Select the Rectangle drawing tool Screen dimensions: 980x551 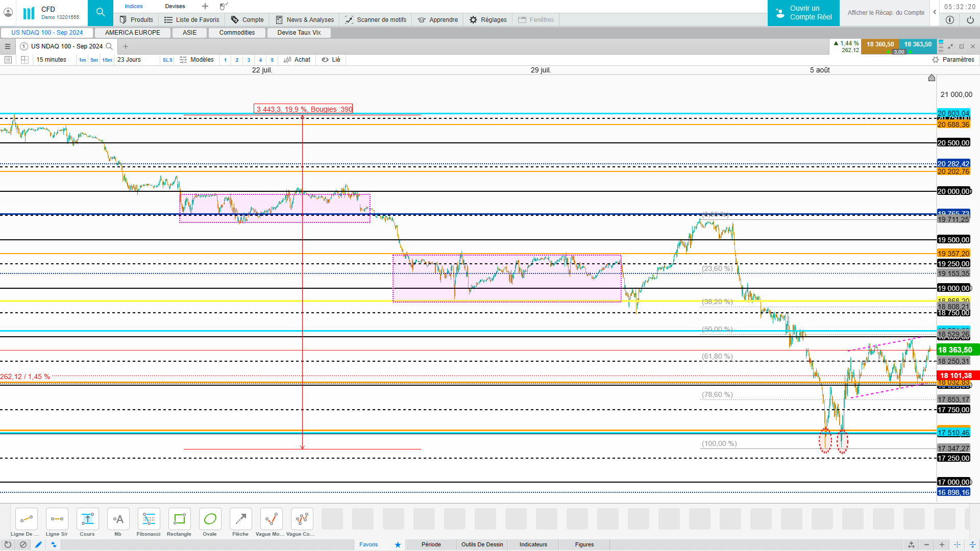tap(179, 519)
